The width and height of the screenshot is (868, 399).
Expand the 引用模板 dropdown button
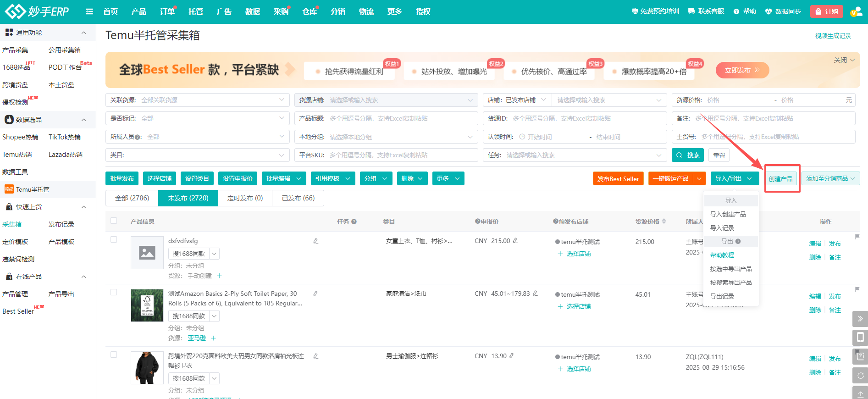click(x=333, y=178)
